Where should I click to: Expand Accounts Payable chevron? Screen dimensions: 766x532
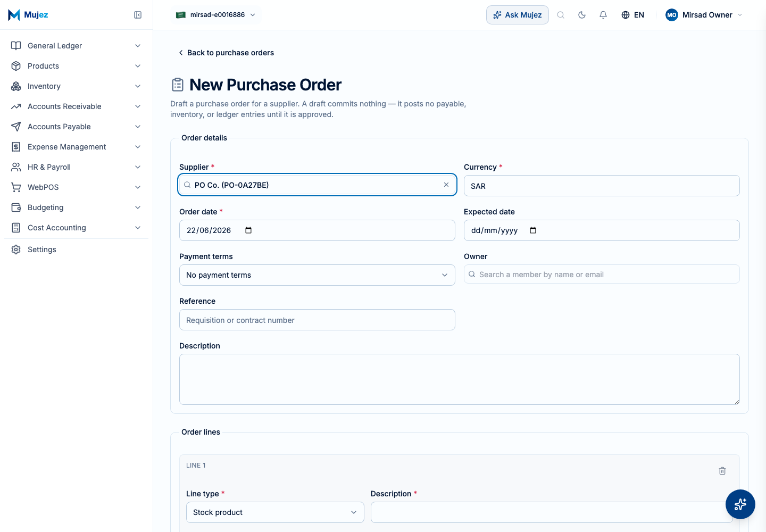[138, 127]
